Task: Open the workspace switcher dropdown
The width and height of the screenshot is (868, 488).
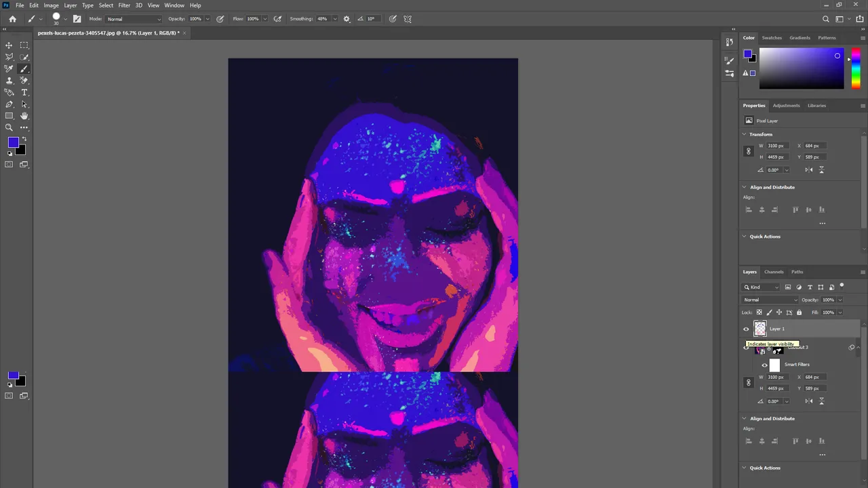Action: coord(842,19)
